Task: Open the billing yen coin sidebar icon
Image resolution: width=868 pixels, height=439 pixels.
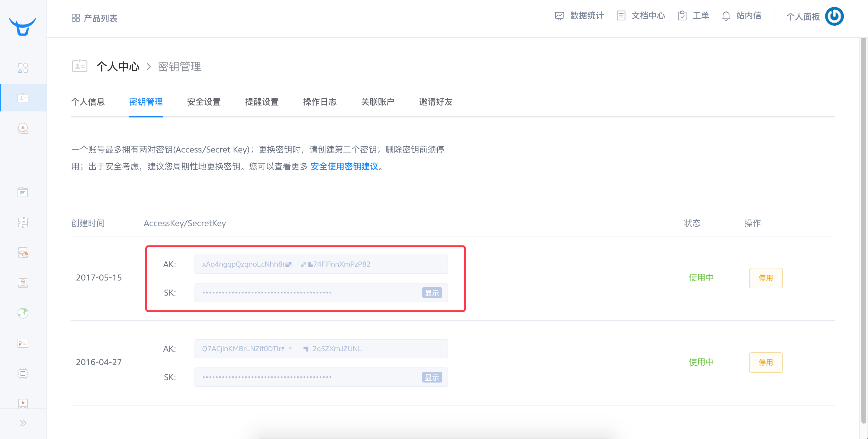Action: [x=23, y=128]
